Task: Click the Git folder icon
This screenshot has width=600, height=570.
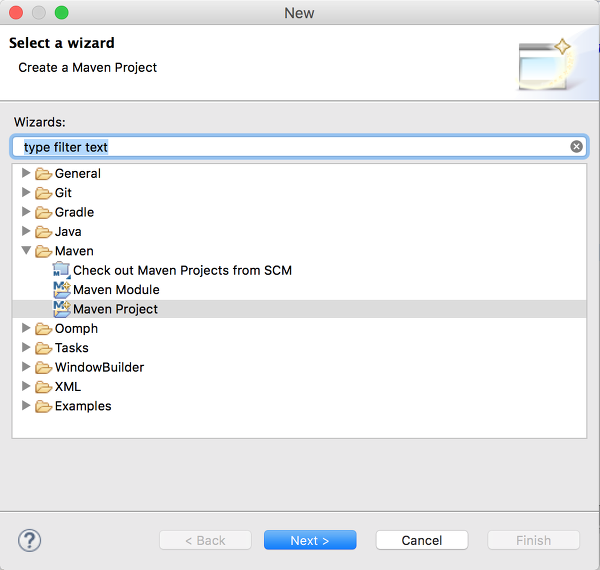Action: [x=43, y=193]
